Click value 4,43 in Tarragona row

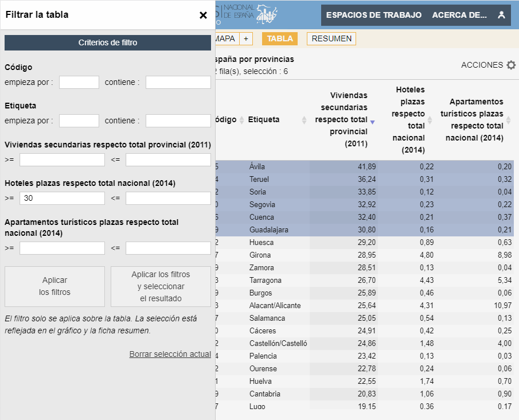pyautogui.click(x=427, y=280)
